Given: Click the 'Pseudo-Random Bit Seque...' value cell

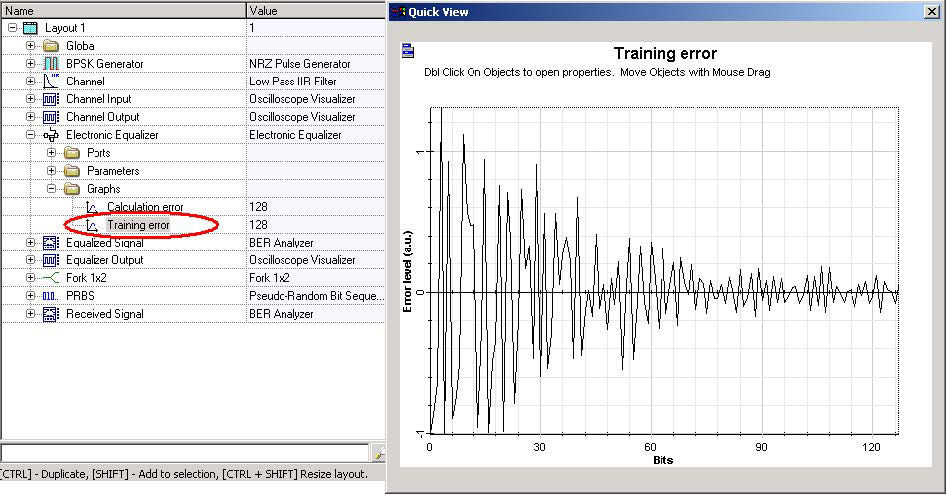Looking at the screenshot, I should point(316,296).
